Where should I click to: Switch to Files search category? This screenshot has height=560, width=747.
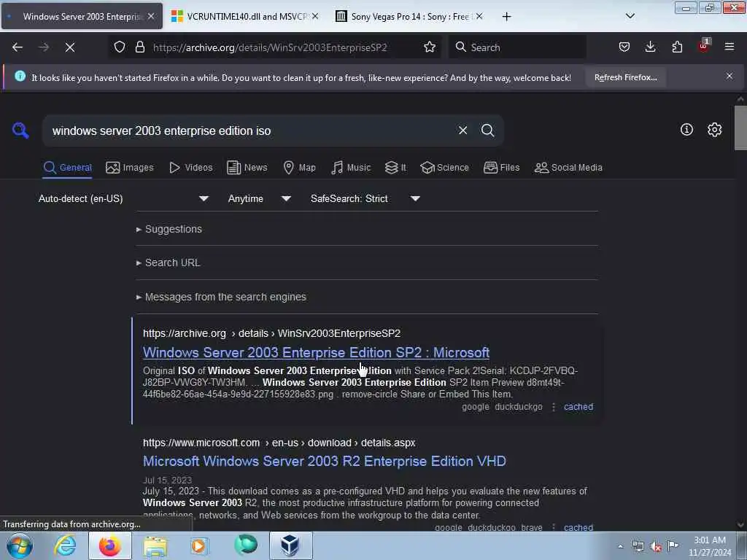pos(502,168)
